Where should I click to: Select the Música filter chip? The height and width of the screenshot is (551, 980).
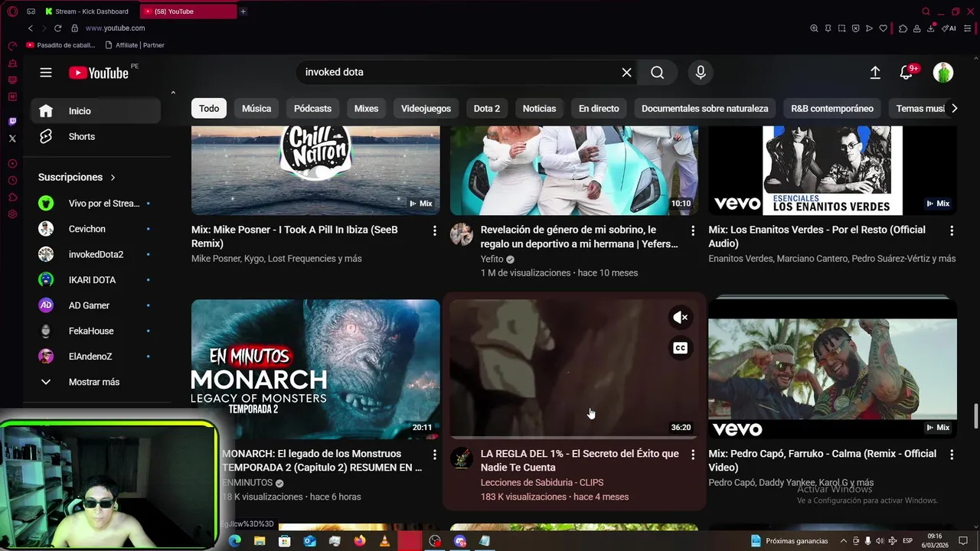click(256, 109)
